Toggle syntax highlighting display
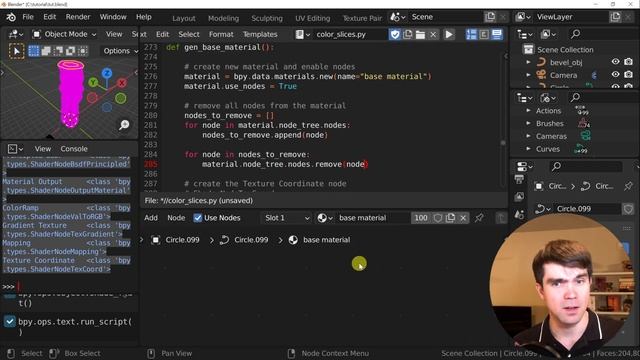 coord(497,34)
